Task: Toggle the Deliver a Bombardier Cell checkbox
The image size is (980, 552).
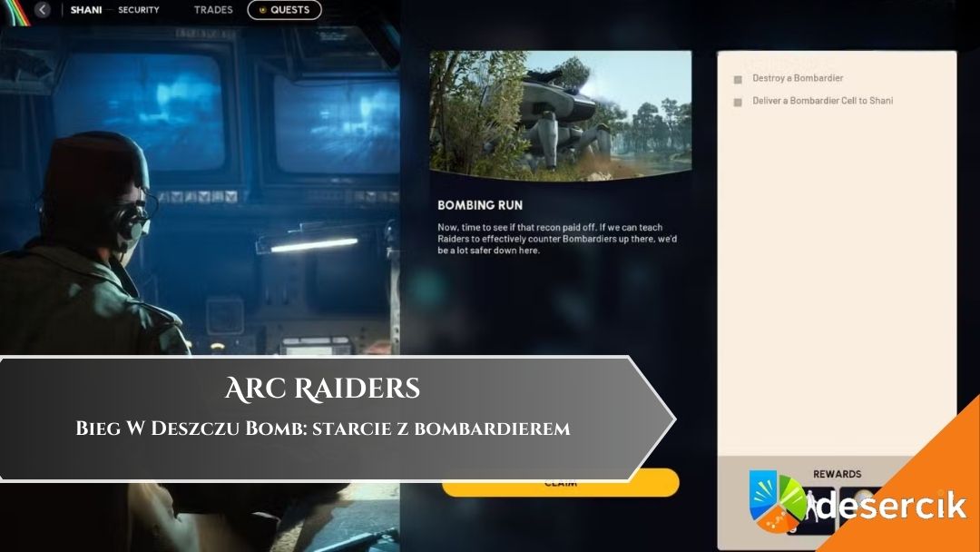Action: click(738, 102)
